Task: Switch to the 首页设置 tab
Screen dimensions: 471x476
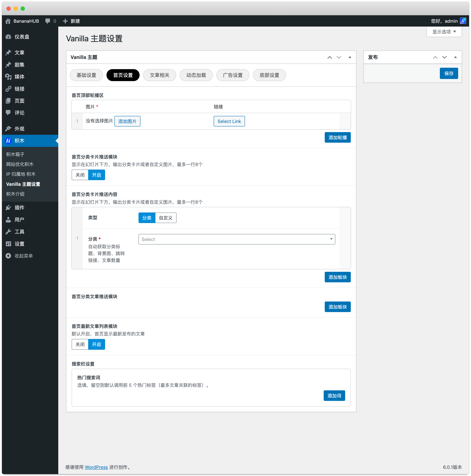Action: click(x=123, y=75)
